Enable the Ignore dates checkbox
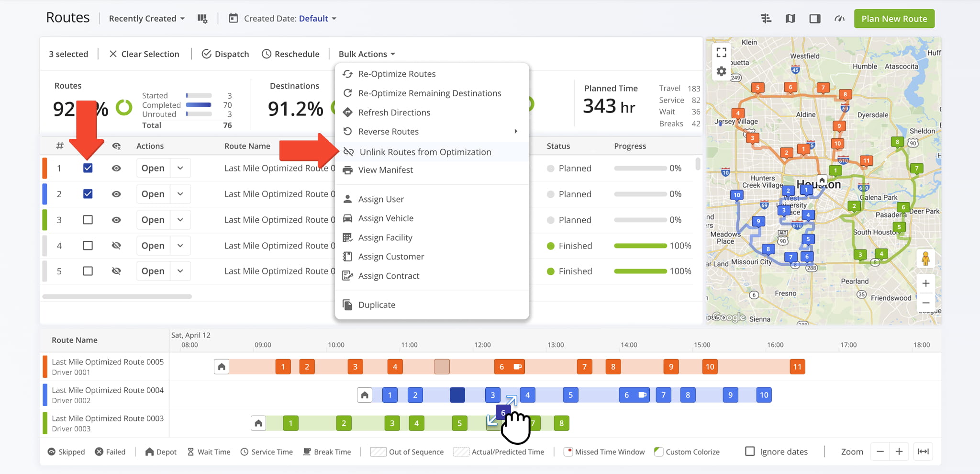Image resolution: width=980 pixels, height=474 pixels. point(750,451)
